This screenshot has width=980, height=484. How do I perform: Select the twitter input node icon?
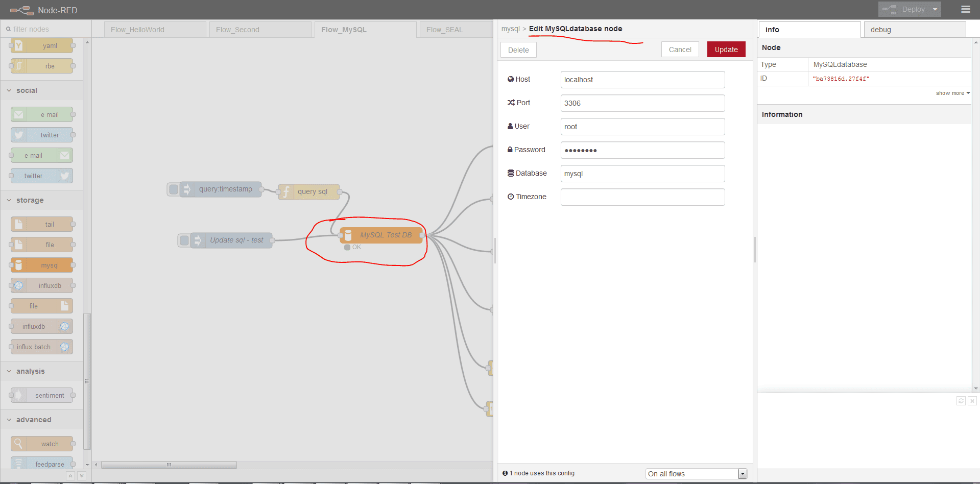[x=18, y=135]
